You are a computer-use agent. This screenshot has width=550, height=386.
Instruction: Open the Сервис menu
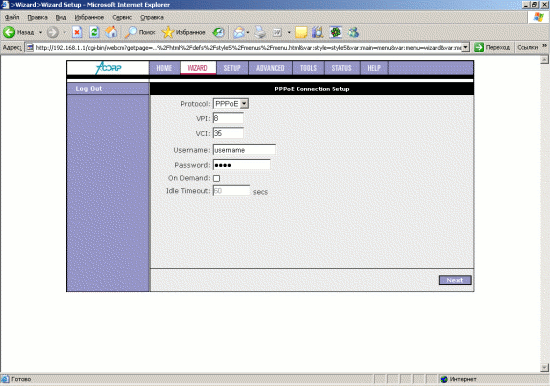(x=122, y=17)
